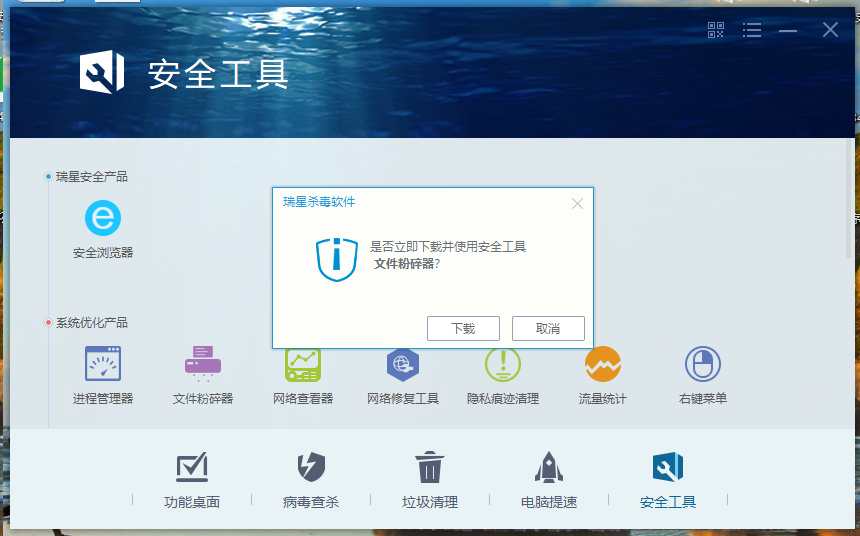Click the 瑞星安全产品 section heading
860x536 pixels.
pos(92,177)
